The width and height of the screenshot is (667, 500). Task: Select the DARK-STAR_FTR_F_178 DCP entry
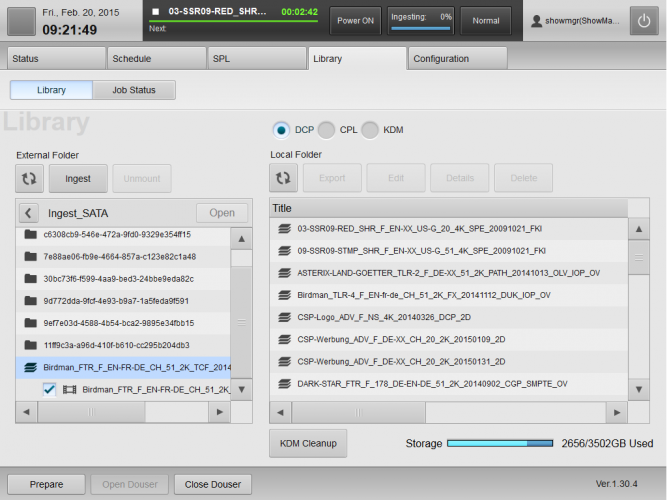point(432,383)
